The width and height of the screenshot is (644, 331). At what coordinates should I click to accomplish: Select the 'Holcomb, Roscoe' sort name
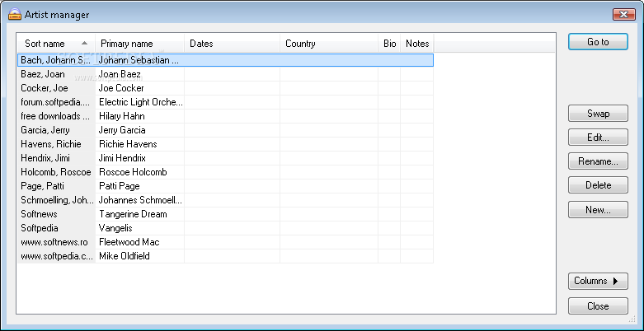(x=56, y=172)
